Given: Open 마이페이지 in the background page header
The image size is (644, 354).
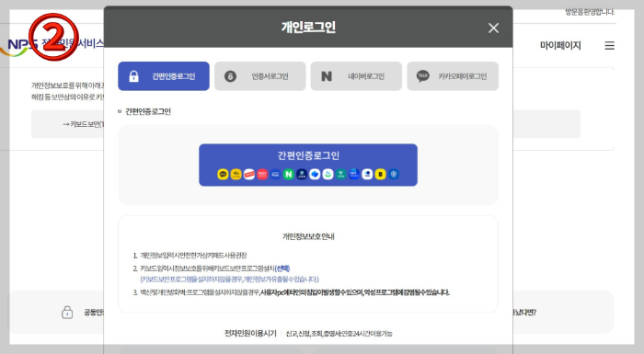Looking at the screenshot, I should [x=560, y=45].
